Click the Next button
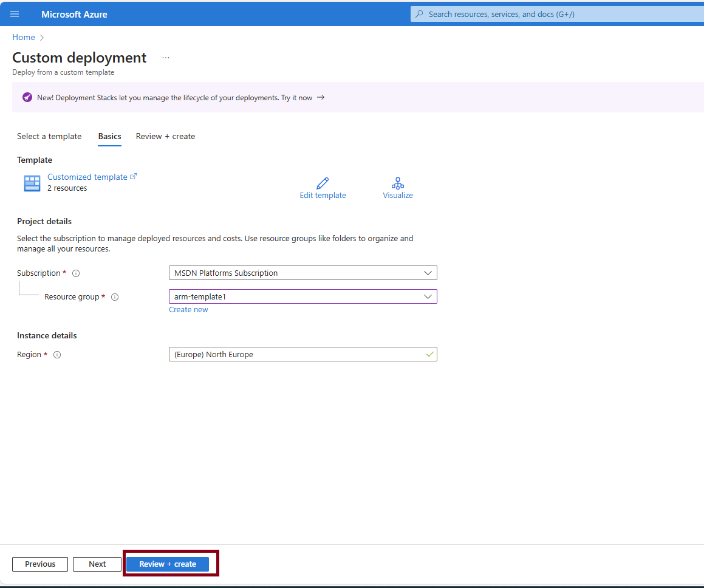The width and height of the screenshot is (704, 588). (x=97, y=564)
